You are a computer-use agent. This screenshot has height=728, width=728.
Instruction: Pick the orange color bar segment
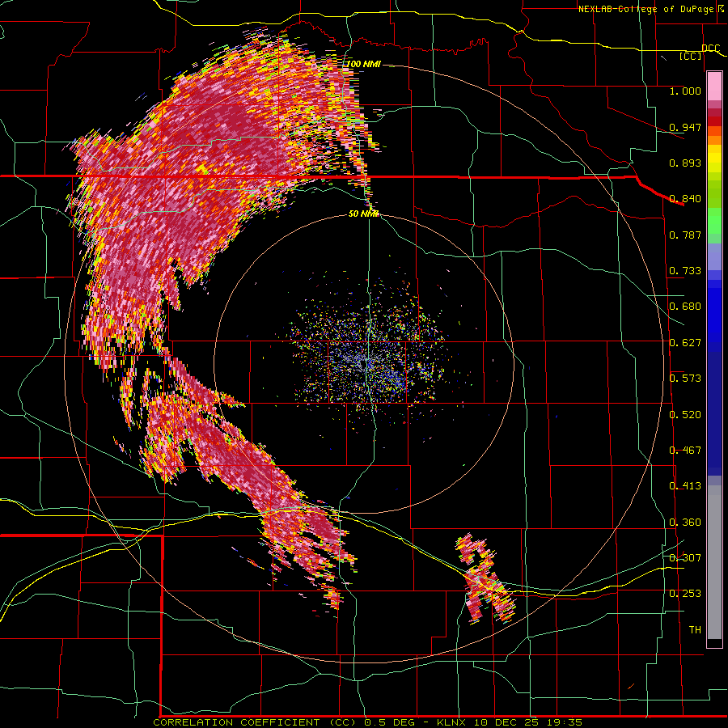click(x=714, y=140)
